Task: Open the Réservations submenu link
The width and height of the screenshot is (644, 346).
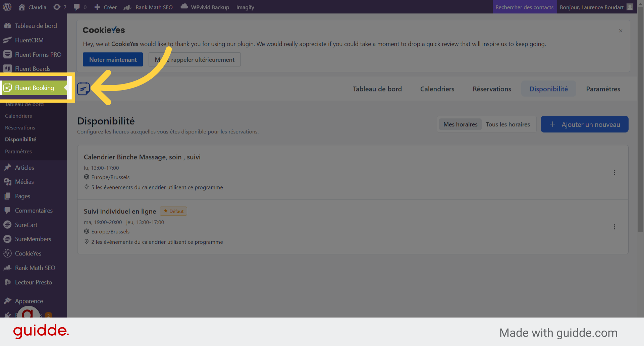Action: pyautogui.click(x=20, y=128)
